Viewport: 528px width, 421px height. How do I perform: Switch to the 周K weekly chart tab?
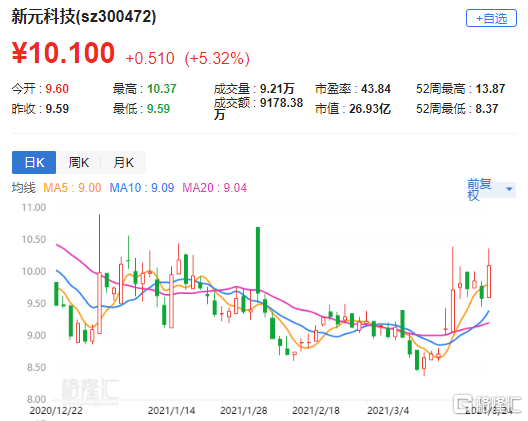click(79, 163)
